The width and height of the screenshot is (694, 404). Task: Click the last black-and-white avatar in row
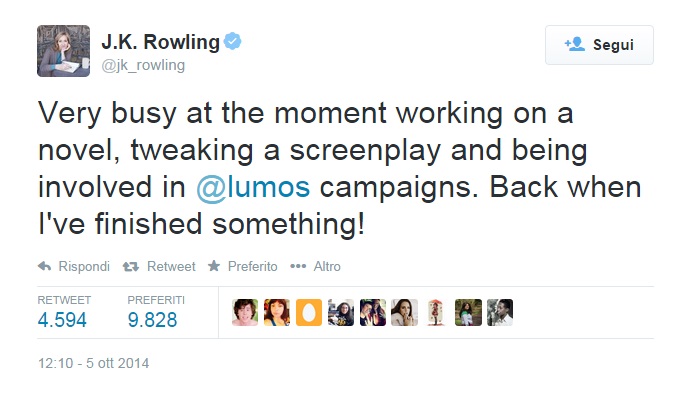coord(500,312)
